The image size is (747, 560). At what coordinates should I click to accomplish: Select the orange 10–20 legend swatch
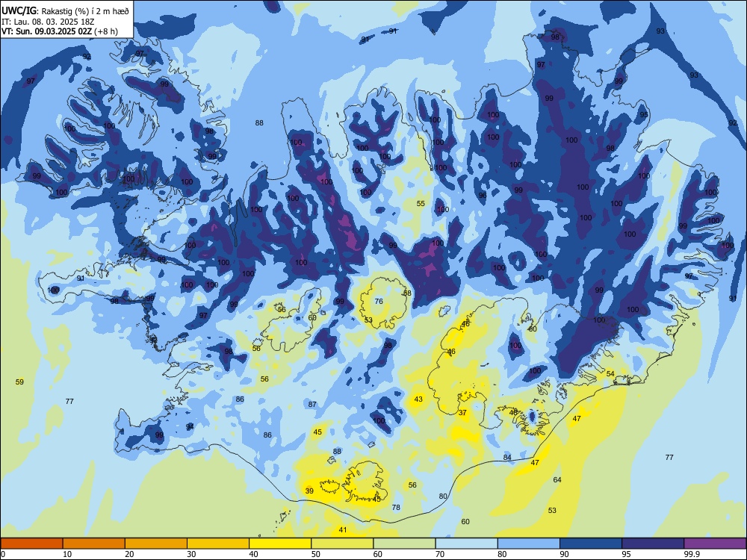click(94, 544)
